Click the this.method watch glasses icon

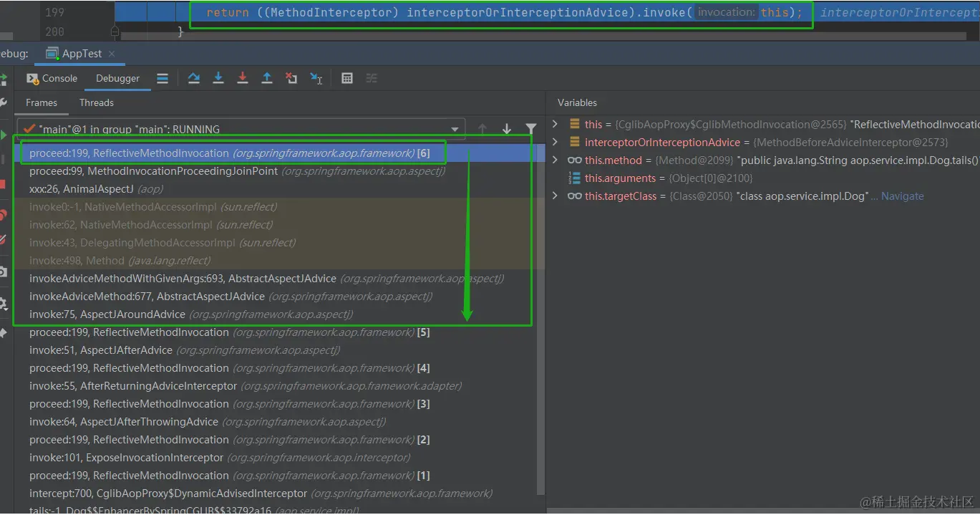click(x=574, y=160)
